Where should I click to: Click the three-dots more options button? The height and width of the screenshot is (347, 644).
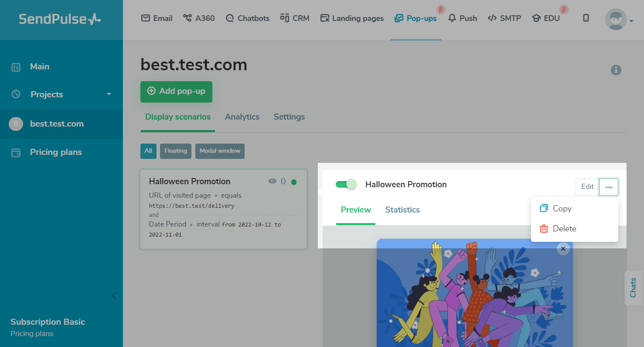coord(609,187)
